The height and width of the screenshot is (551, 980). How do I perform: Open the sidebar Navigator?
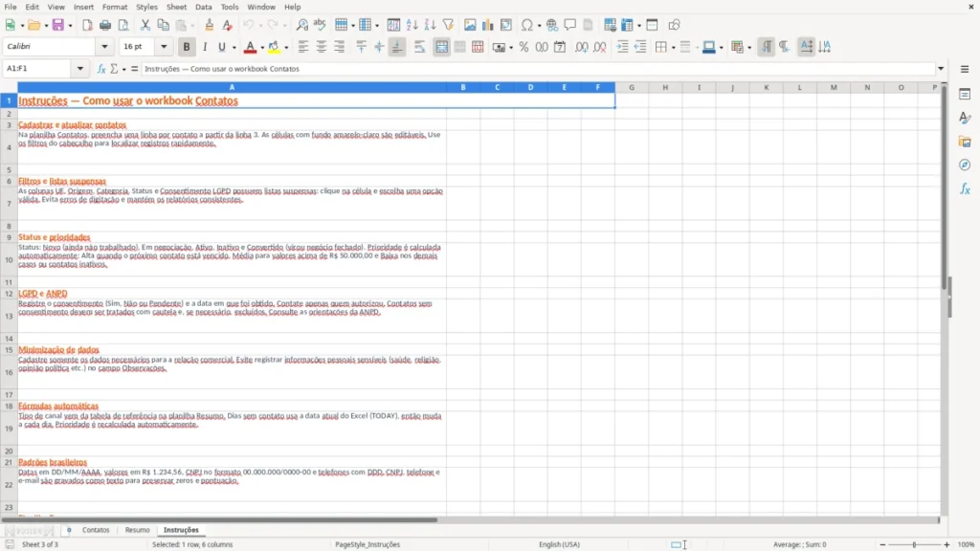pyautogui.click(x=965, y=165)
